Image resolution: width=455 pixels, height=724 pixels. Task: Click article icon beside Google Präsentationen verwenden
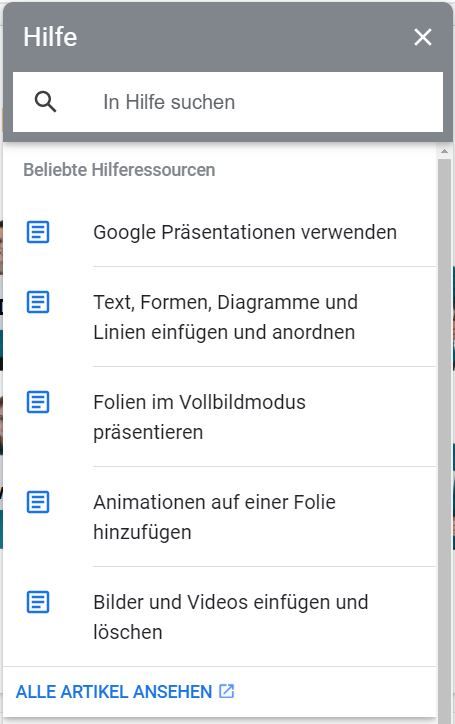(x=38, y=232)
